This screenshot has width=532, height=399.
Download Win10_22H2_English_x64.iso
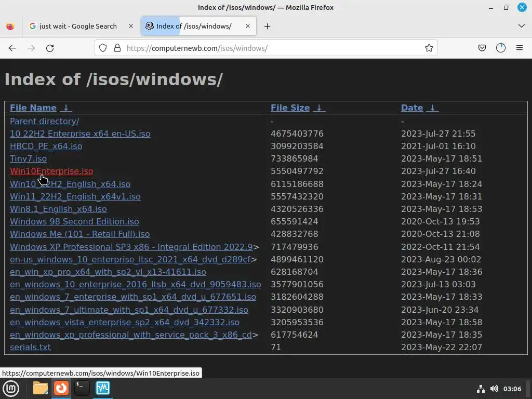[x=70, y=184]
